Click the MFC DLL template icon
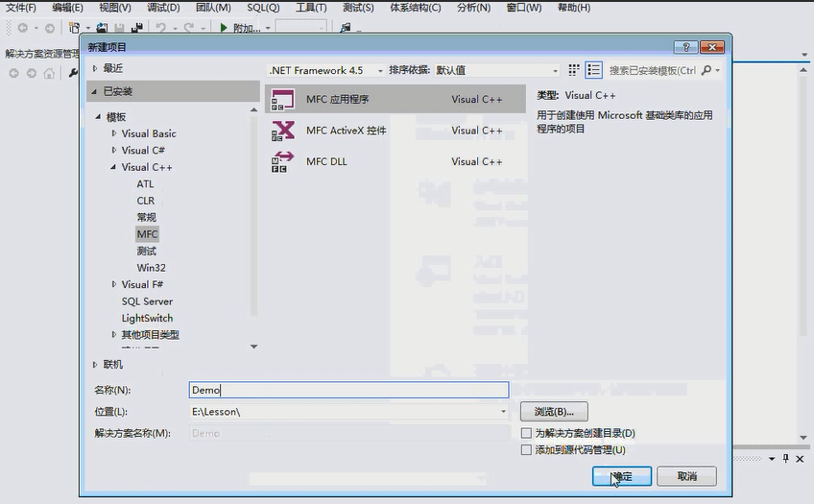The height and width of the screenshot is (504, 814). point(283,161)
